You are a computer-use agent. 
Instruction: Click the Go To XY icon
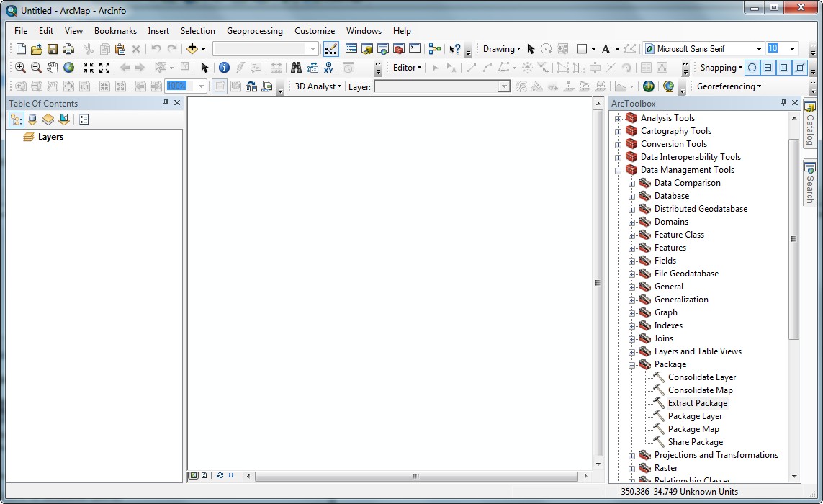click(x=329, y=68)
